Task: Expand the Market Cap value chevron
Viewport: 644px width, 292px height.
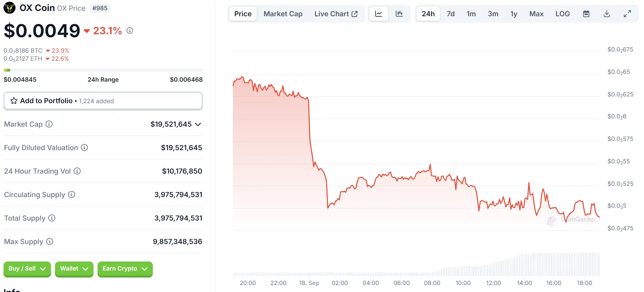Action: (198, 124)
